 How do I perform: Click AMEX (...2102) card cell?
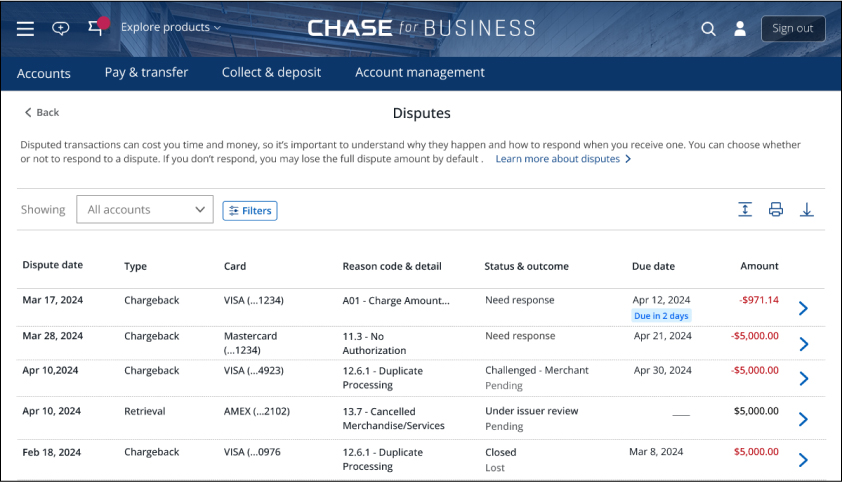(x=257, y=411)
